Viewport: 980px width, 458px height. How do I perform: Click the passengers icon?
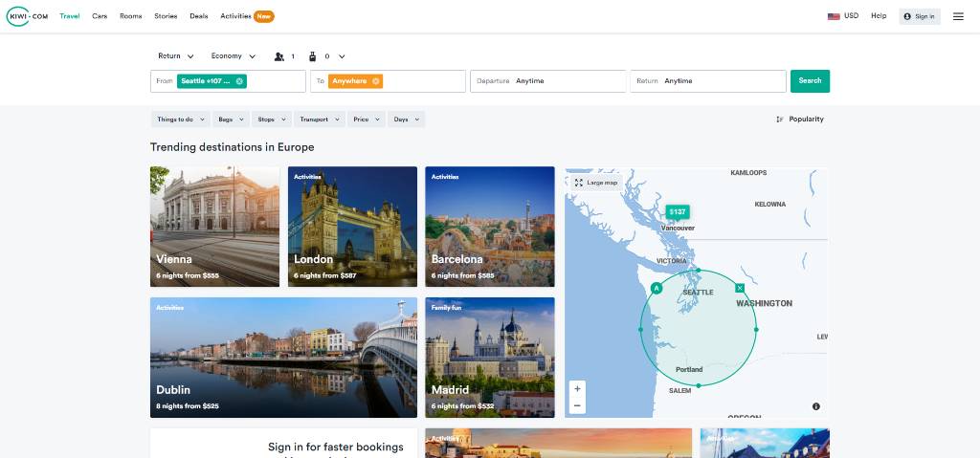[279, 56]
